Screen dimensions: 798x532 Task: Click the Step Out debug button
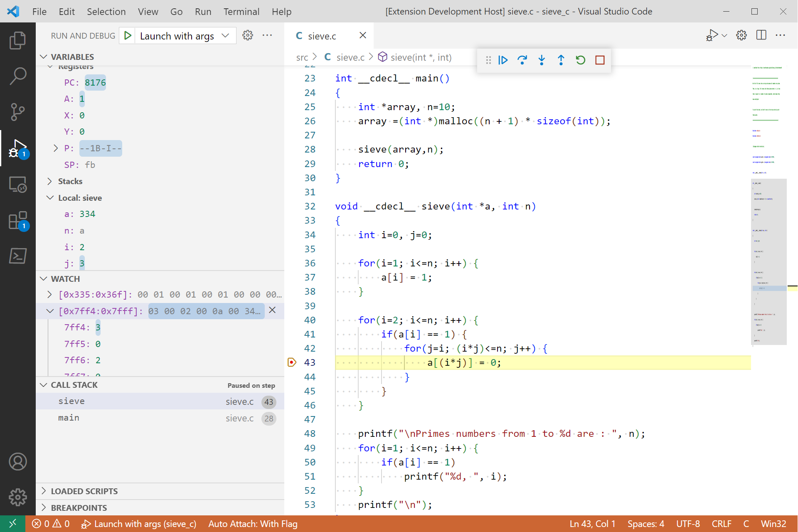[561, 60]
